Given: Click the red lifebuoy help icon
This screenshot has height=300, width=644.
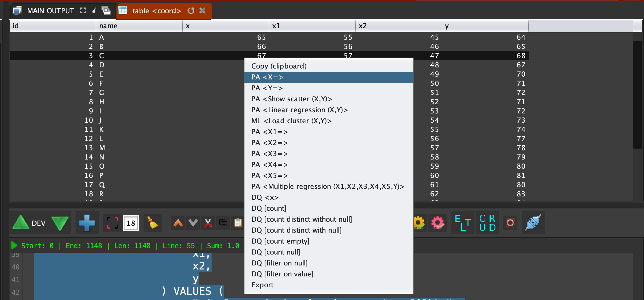Looking at the screenshot, I should click(x=510, y=223).
